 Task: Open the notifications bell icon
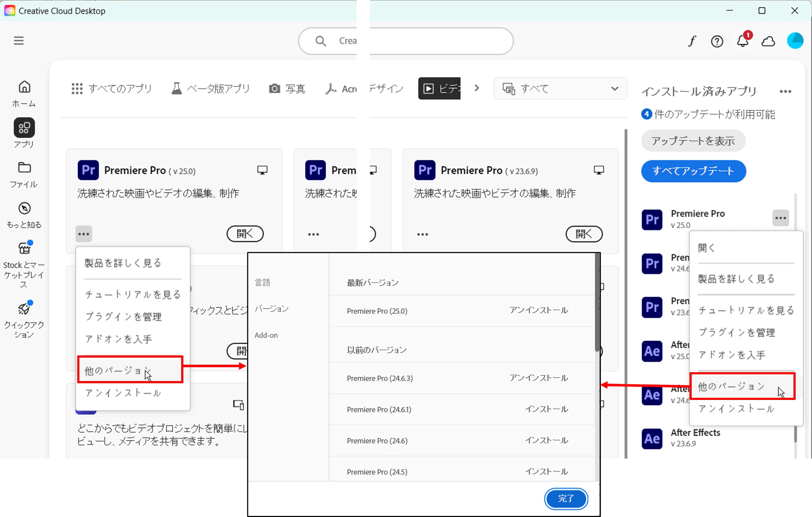[x=743, y=41]
